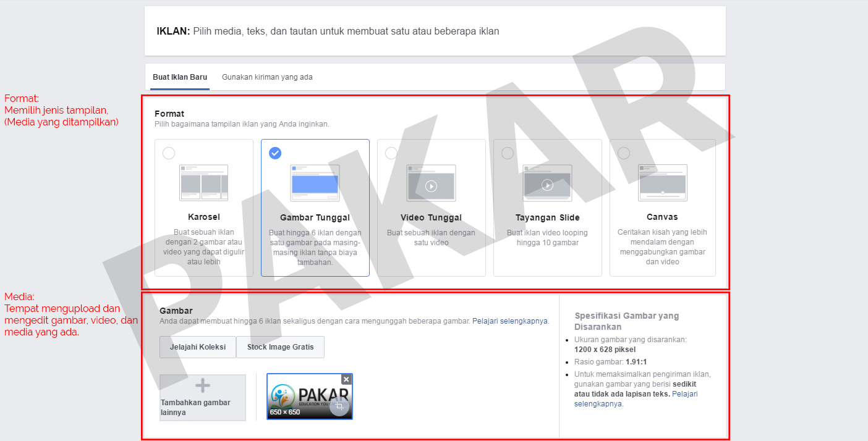The image size is (868, 441).
Task: Click the "Gambar" section heading
Action: (x=176, y=311)
